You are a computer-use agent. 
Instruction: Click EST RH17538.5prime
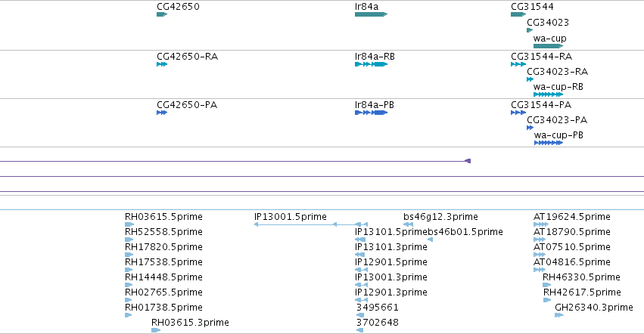(163, 262)
